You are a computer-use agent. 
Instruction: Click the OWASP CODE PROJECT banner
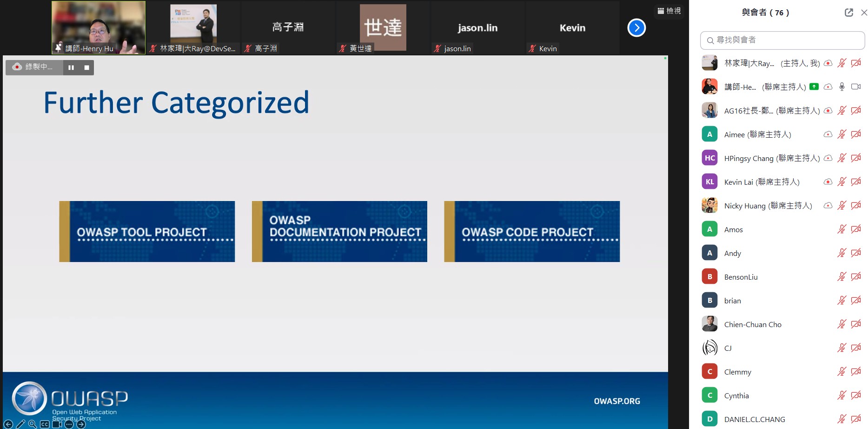click(x=532, y=231)
